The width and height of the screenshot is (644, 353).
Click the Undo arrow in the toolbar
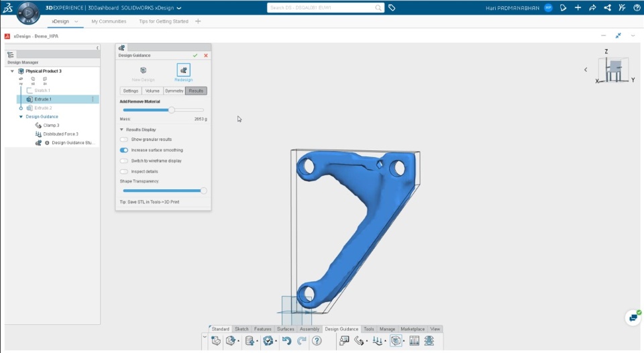point(286,341)
